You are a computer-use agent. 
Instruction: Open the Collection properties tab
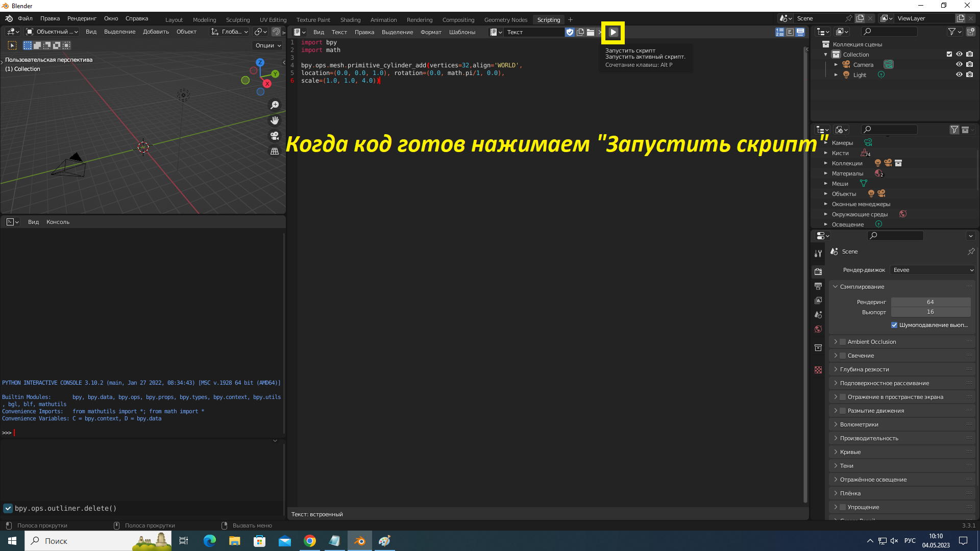click(818, 347)
